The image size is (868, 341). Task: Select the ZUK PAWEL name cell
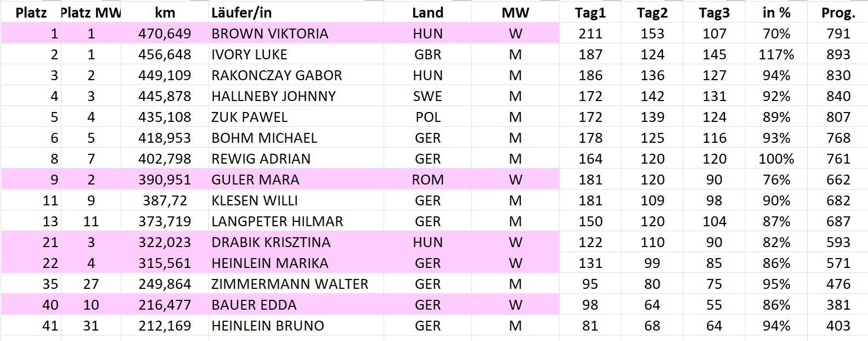coord(249,117)
